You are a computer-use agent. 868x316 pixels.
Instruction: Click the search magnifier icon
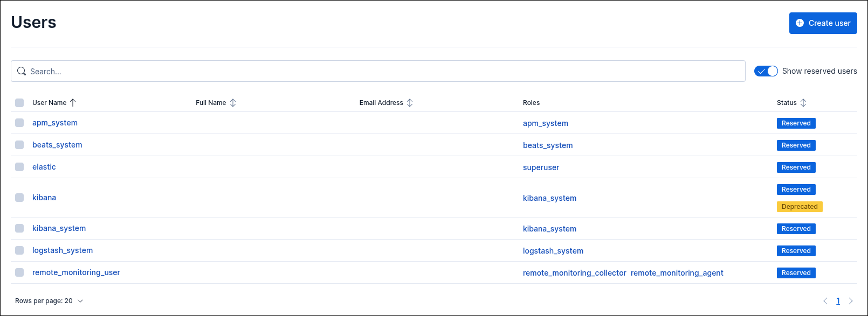(x=22, y=71)
